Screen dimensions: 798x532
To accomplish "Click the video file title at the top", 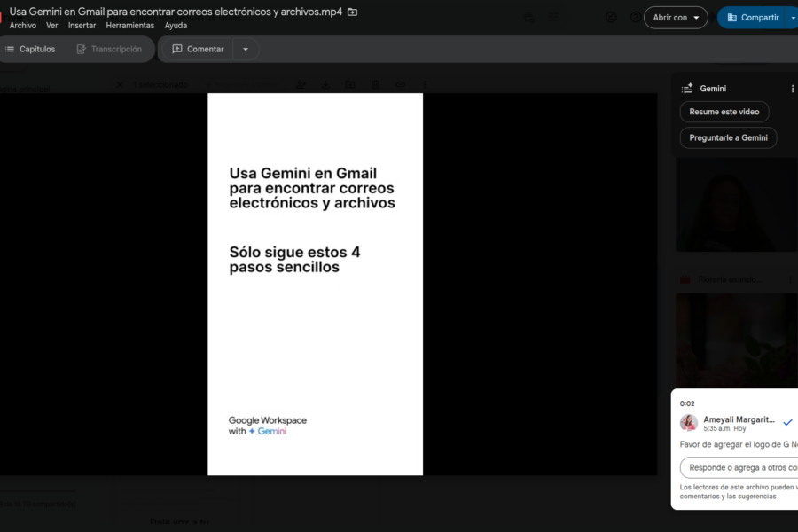I will pyautogui.click(x=176, y=12).
